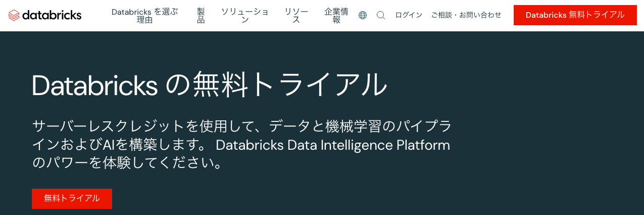Click the Databricks Data Intelligence Platform text

pos(333,145)
